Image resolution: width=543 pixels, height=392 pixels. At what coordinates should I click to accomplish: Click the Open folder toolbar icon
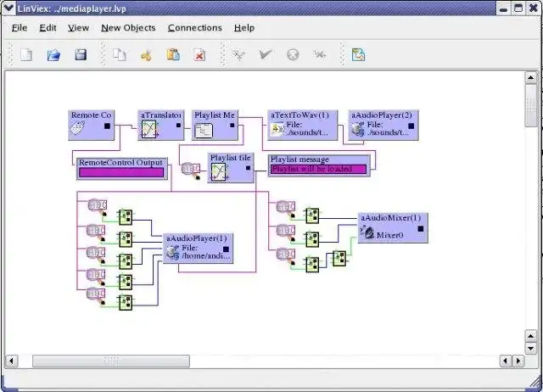coord(53,54)
